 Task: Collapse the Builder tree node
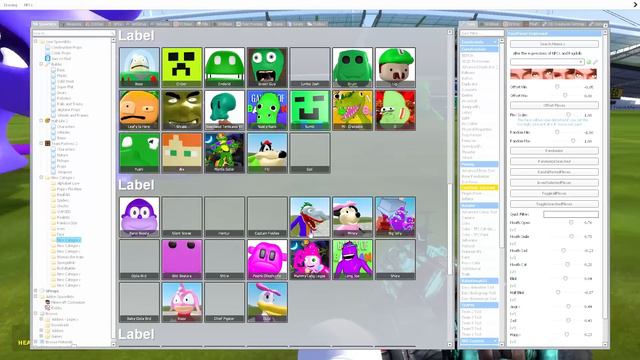(41, 64)
